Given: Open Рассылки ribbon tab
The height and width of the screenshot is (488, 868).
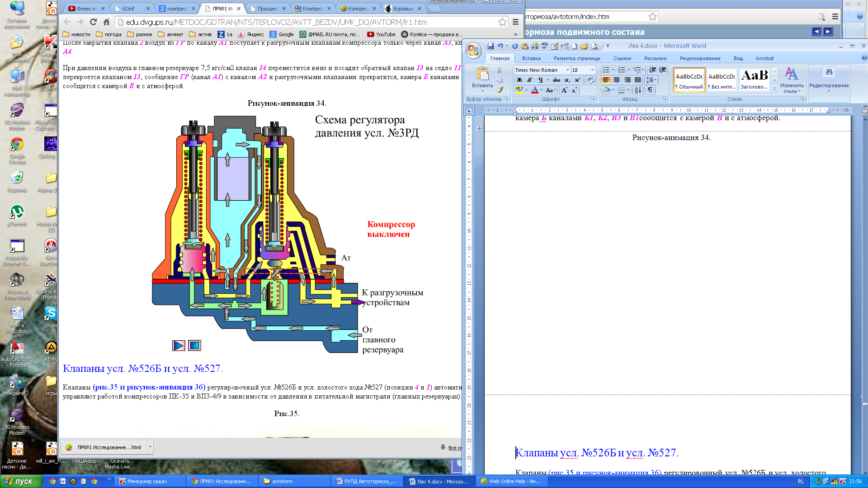Looking at the screenshot, I should [655, 58].
